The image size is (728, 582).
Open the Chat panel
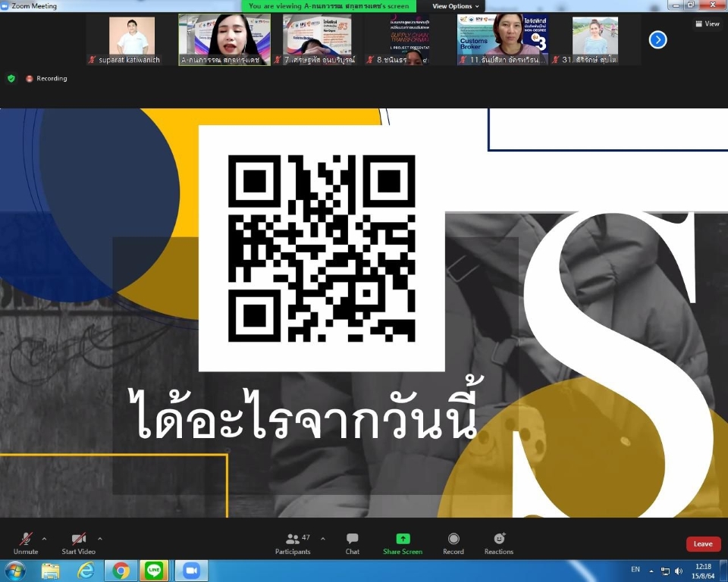pos(353,543)
